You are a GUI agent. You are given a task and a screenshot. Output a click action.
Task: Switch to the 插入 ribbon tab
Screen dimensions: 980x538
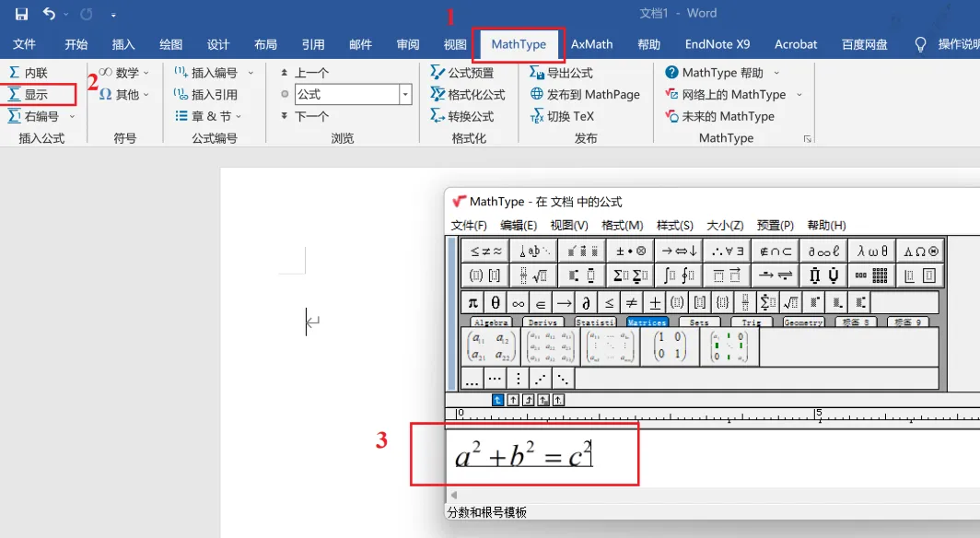coord(123,44)
